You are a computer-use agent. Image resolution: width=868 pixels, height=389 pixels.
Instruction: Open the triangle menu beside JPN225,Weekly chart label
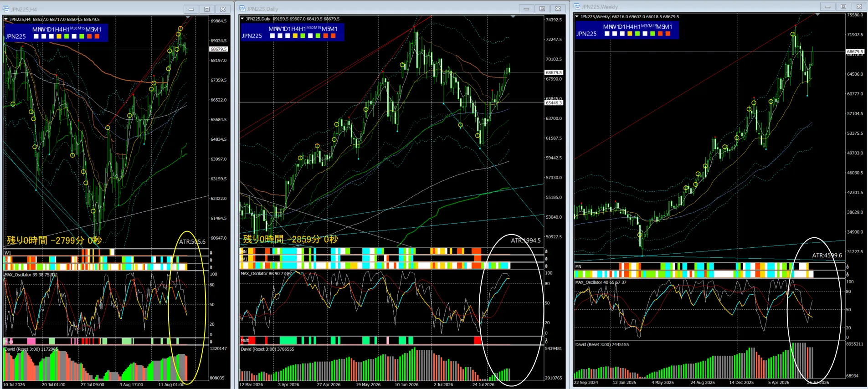(x=577, y=16)
